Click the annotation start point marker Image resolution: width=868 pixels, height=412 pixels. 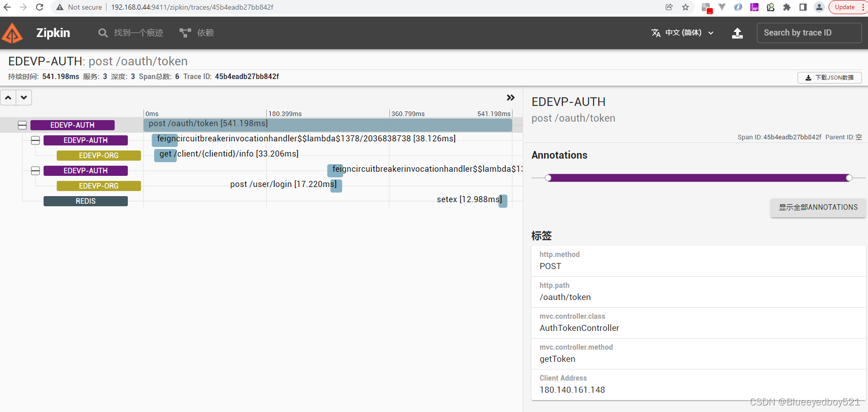548,178
